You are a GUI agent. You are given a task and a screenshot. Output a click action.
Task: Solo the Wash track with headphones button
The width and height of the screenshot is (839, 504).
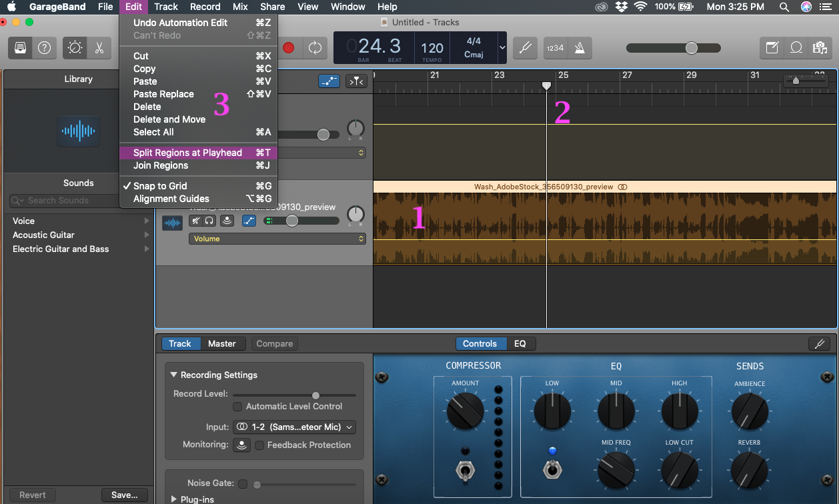click(209, 221)
